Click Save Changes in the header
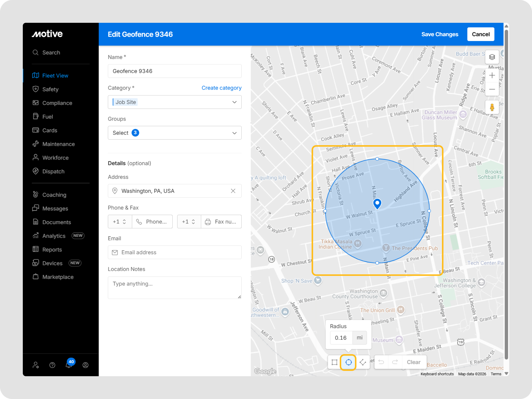The height and width of the screenshot is (399, 532). (440, 34)
